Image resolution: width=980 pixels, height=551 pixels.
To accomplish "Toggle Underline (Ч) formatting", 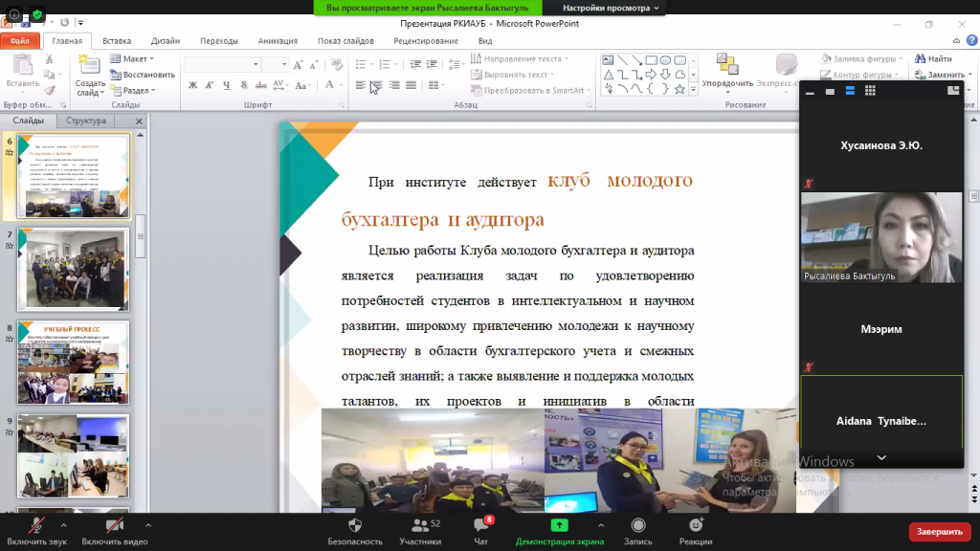I will click(226, 85).
